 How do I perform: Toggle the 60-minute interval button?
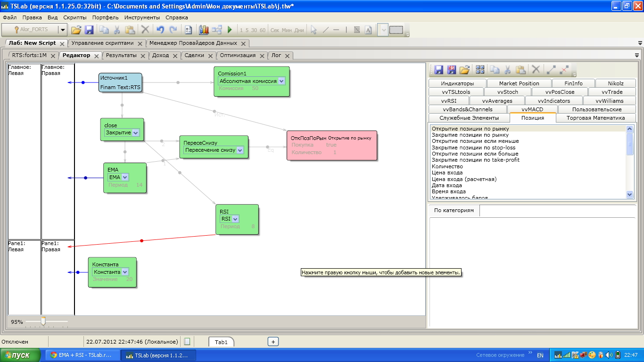263,30
